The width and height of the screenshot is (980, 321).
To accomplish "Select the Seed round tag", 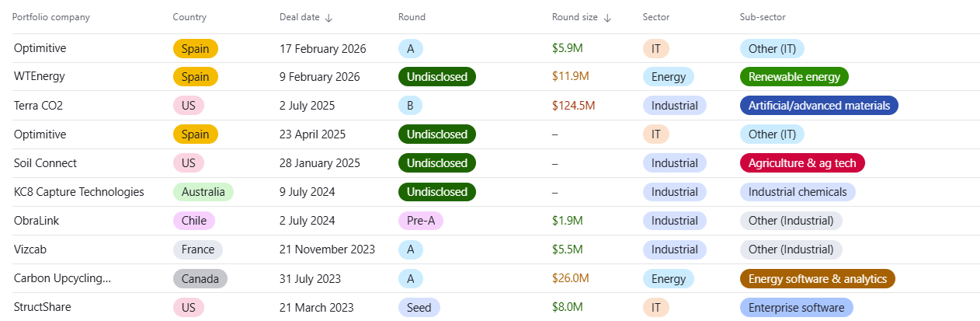I will (419, 307).
